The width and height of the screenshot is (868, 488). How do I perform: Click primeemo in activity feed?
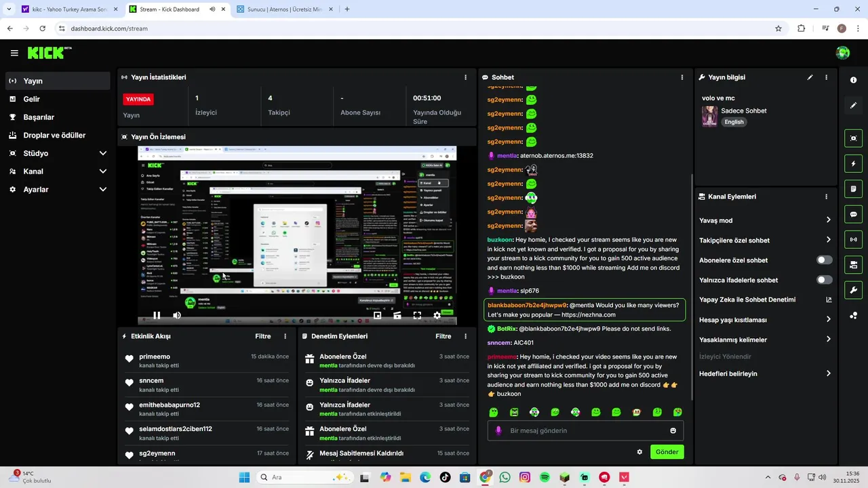(155, 357)
